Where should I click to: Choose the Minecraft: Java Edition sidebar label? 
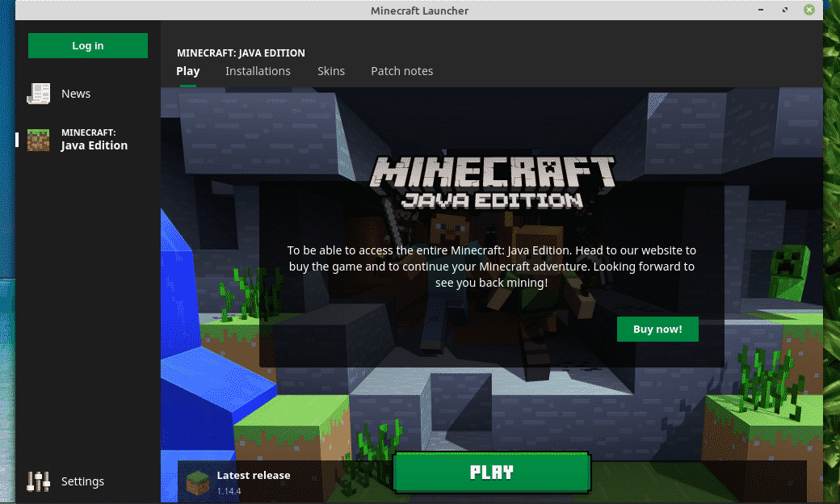tap(94, 140)
